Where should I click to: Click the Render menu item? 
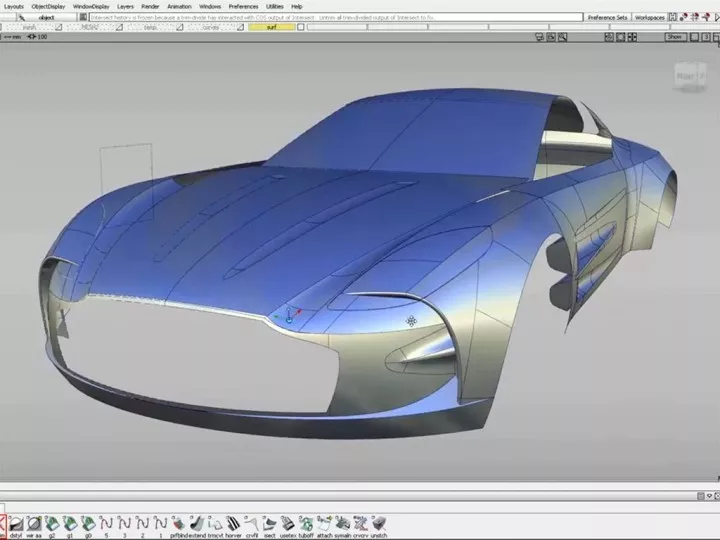click(x=150, y=6)
